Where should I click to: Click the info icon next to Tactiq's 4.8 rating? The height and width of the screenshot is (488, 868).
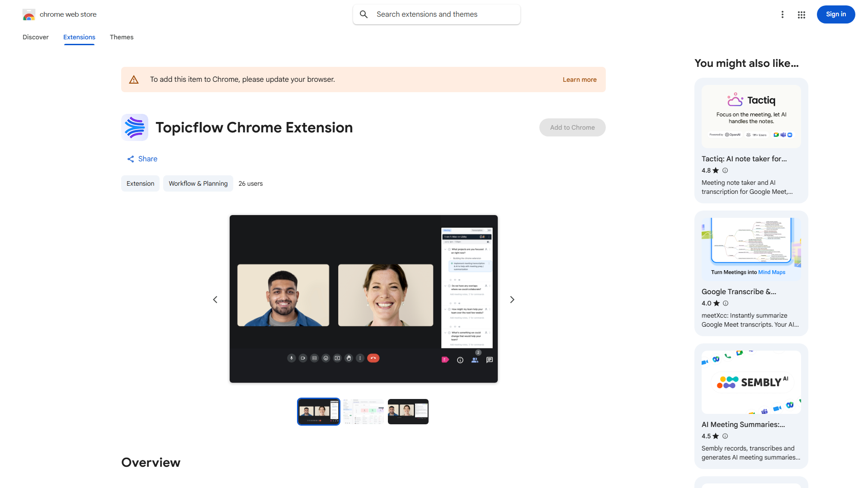[x=725, y=170]
